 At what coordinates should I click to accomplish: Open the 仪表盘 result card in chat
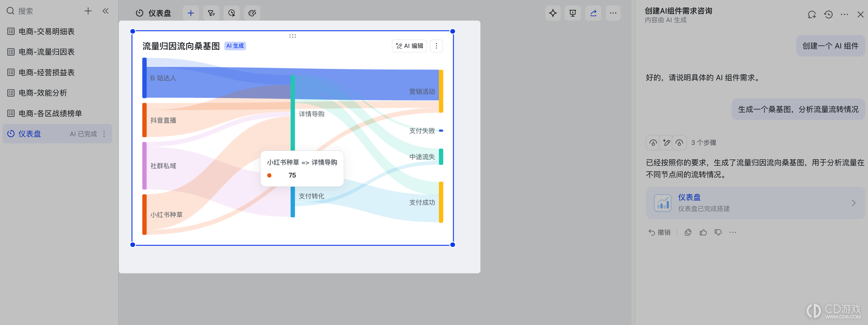tap(755, 203)
